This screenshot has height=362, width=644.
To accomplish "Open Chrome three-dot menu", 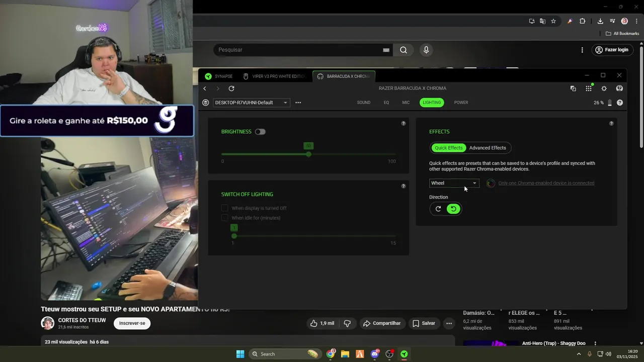I will coord(637,21).
